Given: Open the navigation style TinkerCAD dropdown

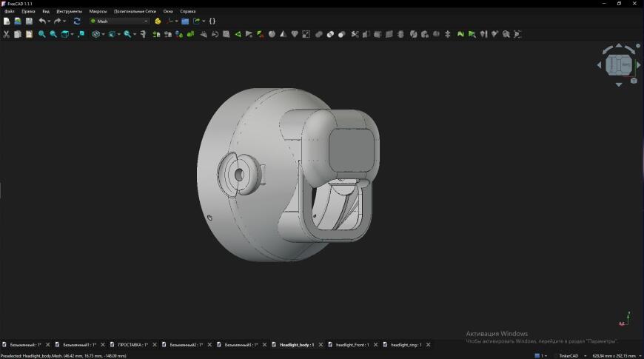Looking at the screenshot, I should 571,356.
